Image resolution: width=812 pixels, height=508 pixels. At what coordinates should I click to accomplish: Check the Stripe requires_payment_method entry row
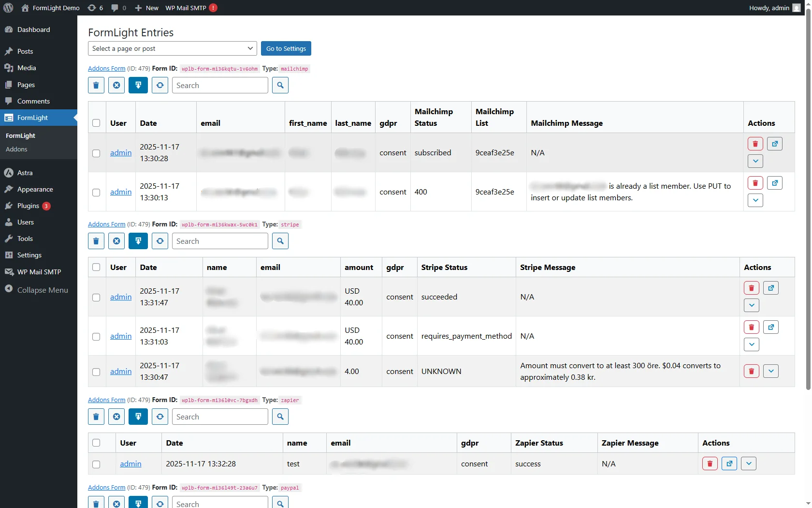click(x=96, y=336)
